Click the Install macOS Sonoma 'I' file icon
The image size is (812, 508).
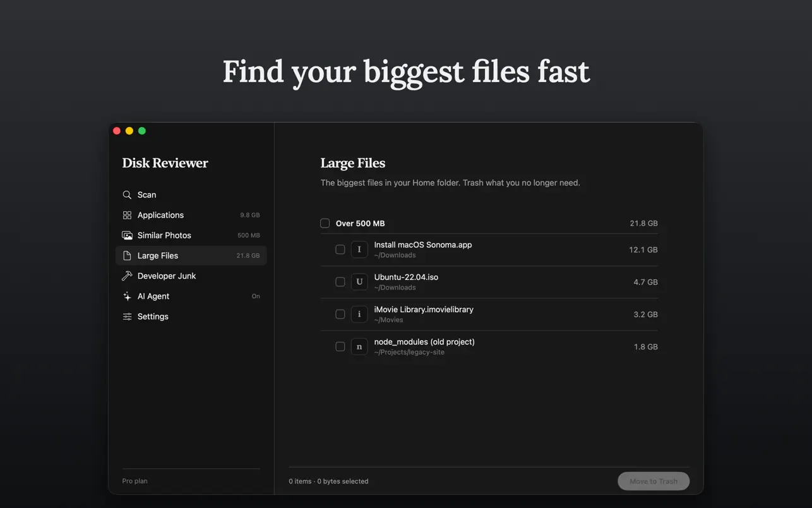click(359, 250)
